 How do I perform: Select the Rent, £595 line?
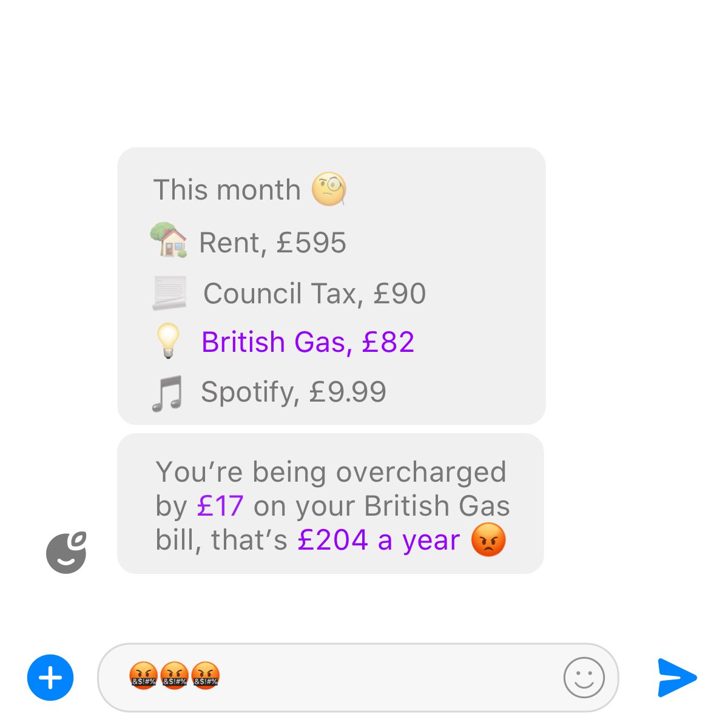(x=272, y=243)
